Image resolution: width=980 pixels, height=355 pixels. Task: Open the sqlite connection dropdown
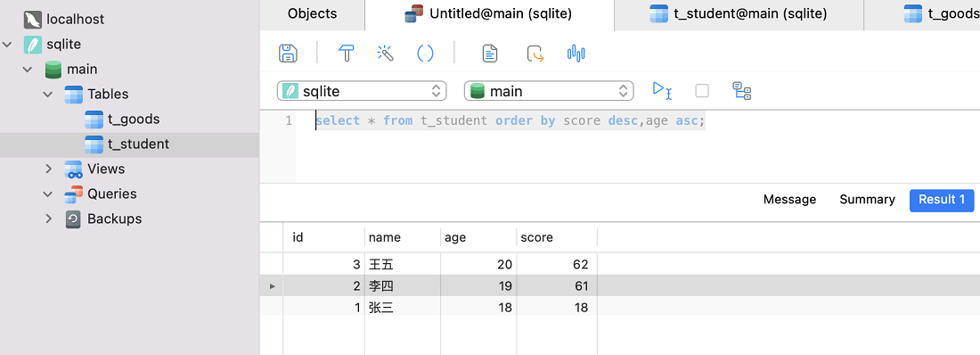[362, 91]
